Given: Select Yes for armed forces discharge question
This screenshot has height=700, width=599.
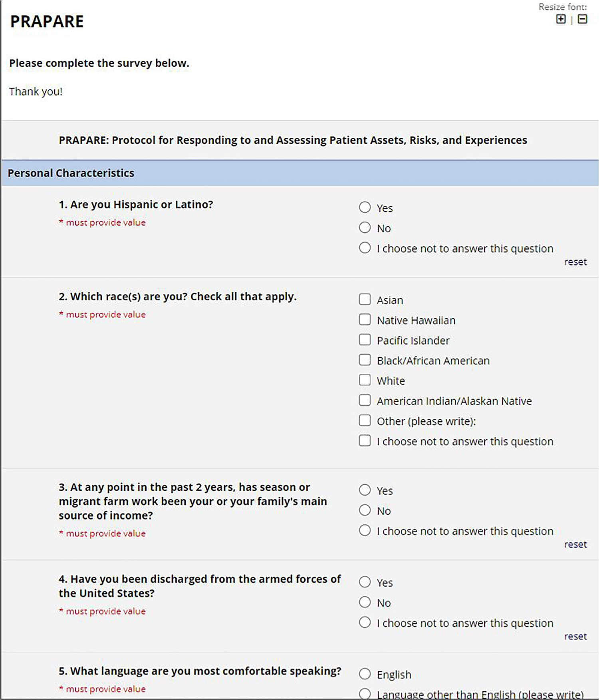Looking at the screenshot, I should pos(365,582).
